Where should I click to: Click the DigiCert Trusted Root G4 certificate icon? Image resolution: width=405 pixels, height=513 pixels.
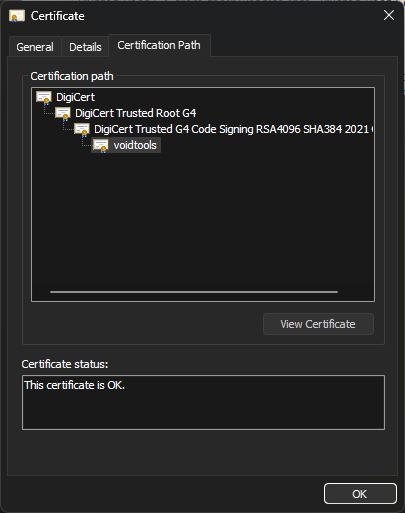63,113
